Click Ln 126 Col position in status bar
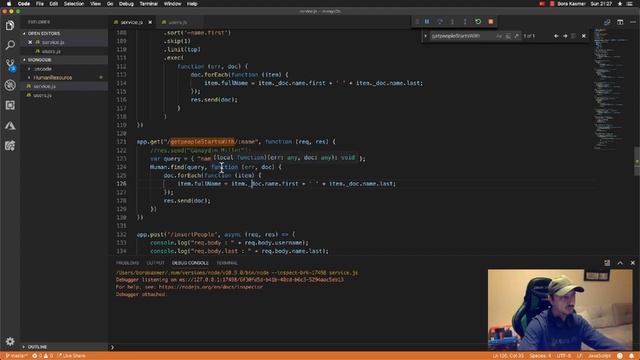 tap(508, 356)
